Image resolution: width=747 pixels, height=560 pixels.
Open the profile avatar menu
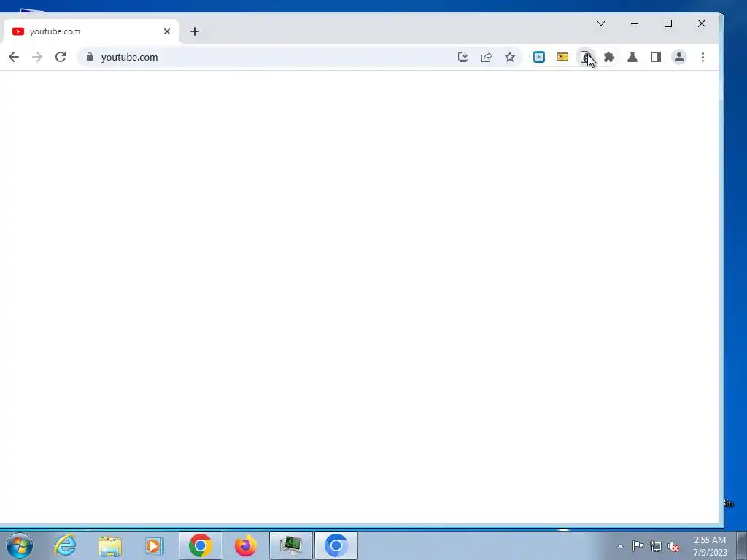(679, 57)
